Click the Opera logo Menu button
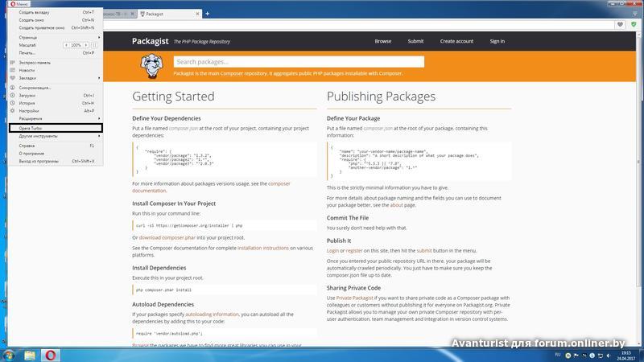 pyautogui.click(x=19, y=4)
